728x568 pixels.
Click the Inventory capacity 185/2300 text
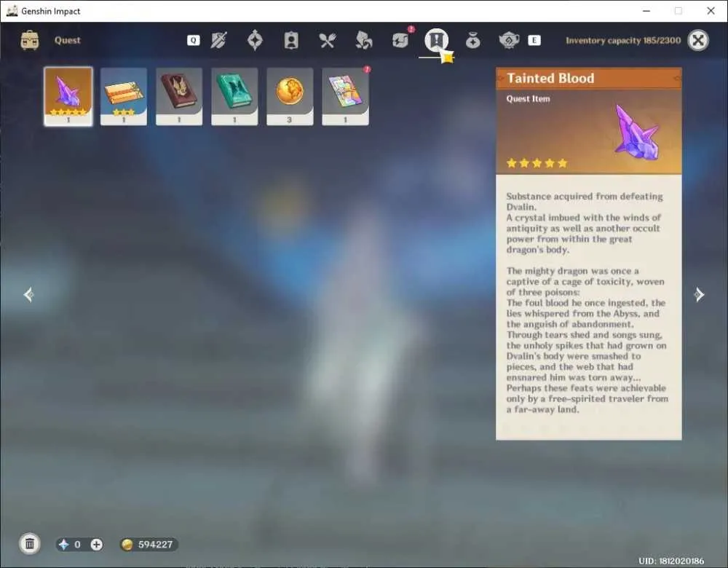click(623, 40)
